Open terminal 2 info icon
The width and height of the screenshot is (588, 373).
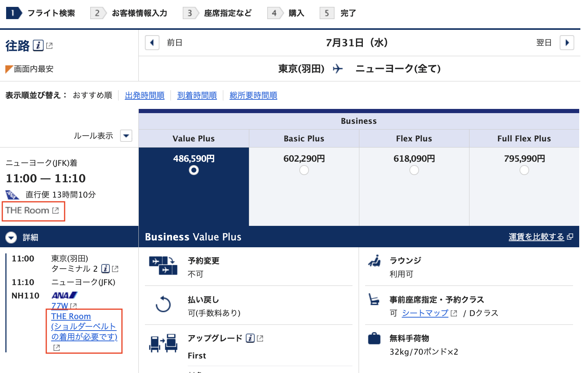point(106,269)
